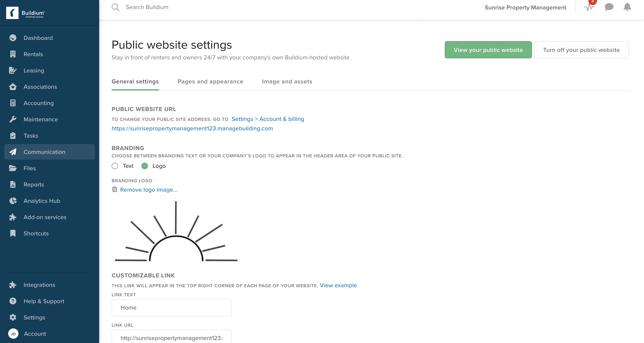Open Files menu item
The height and width of the screenshot is (343, 644).
50,168
